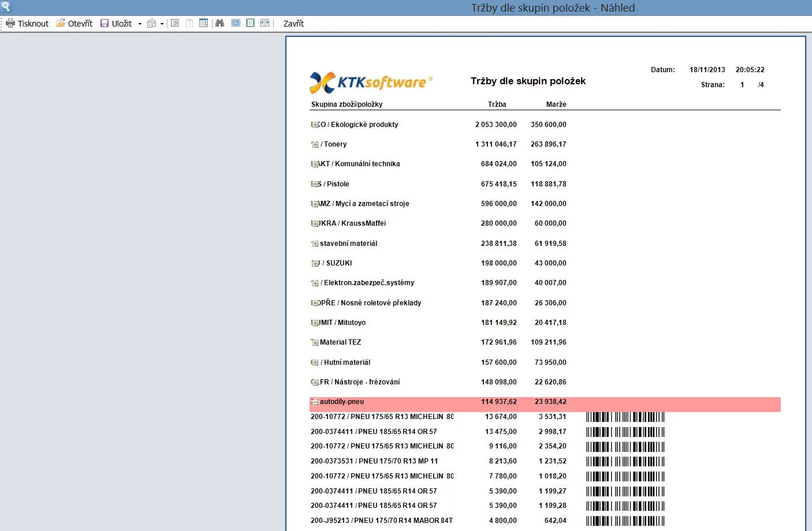Select the page width fit icon
Viewport: 812px width, 531px height.
(x=265, y=23)
